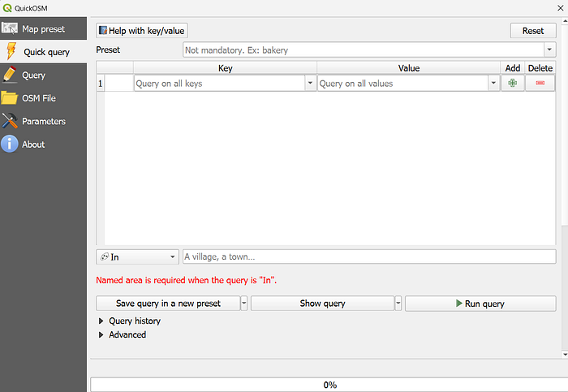Open the Preset combo box dropdown arrow

[x=549, y=50]
